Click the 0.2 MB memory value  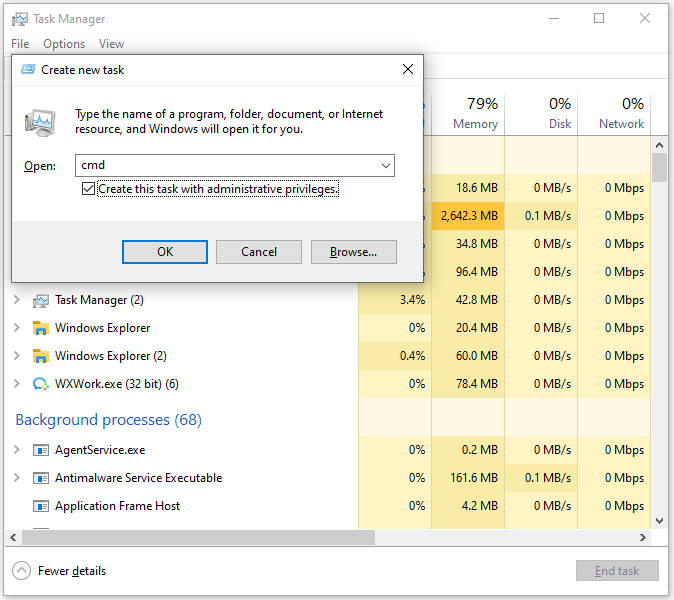coord(479,450)
